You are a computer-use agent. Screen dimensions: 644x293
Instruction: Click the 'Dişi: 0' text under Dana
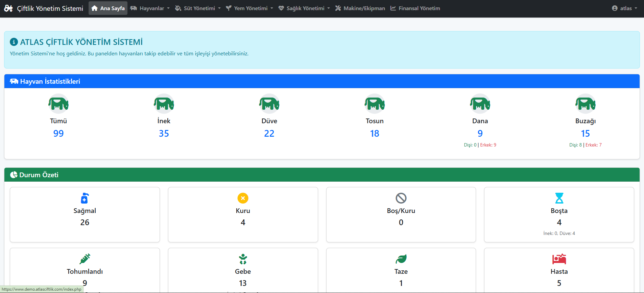[x=470, y=145]
